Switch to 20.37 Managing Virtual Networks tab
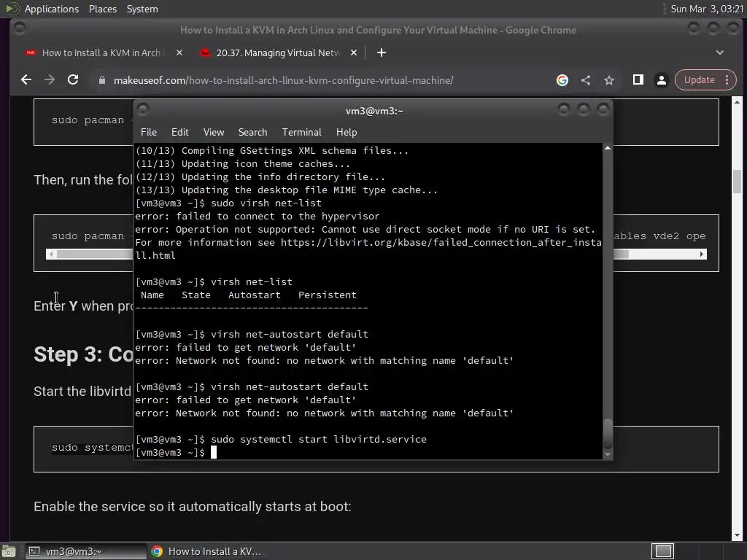 click(278, 52)
